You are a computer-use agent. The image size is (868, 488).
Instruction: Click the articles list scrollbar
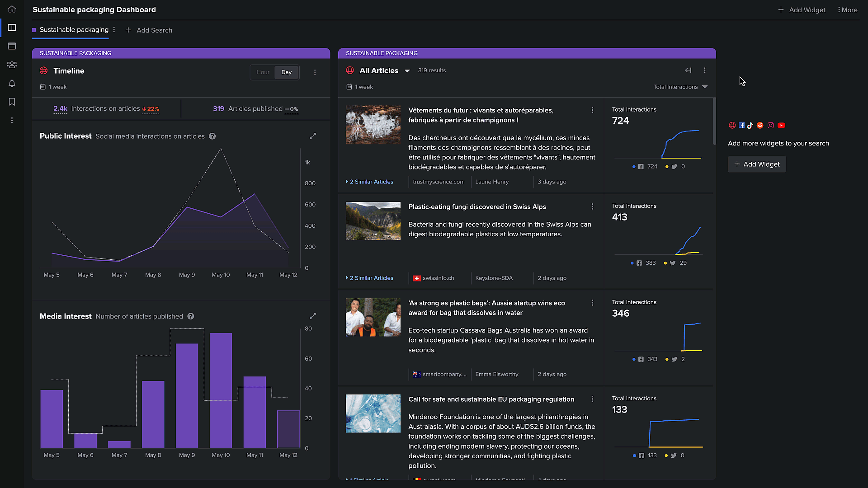[x=714, y=122]
